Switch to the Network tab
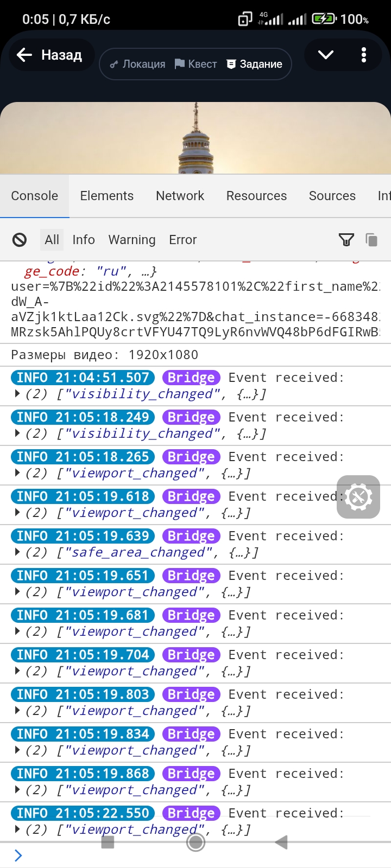391x868 pixels. (180, 196)
